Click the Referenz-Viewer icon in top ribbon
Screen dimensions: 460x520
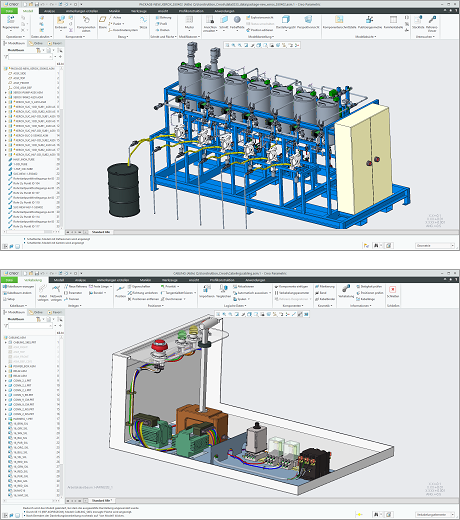coord(432,23)
